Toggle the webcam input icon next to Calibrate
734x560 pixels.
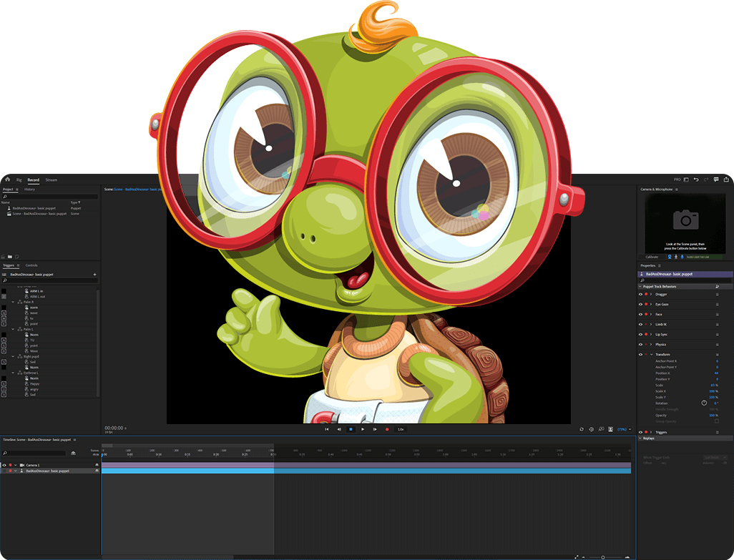[670, 257]
